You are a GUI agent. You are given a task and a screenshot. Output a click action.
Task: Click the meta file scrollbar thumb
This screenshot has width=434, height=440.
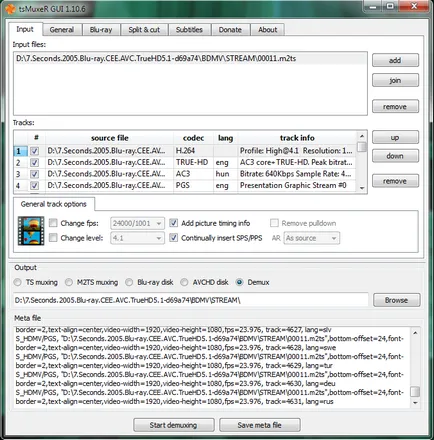click(x=415, y=392)
